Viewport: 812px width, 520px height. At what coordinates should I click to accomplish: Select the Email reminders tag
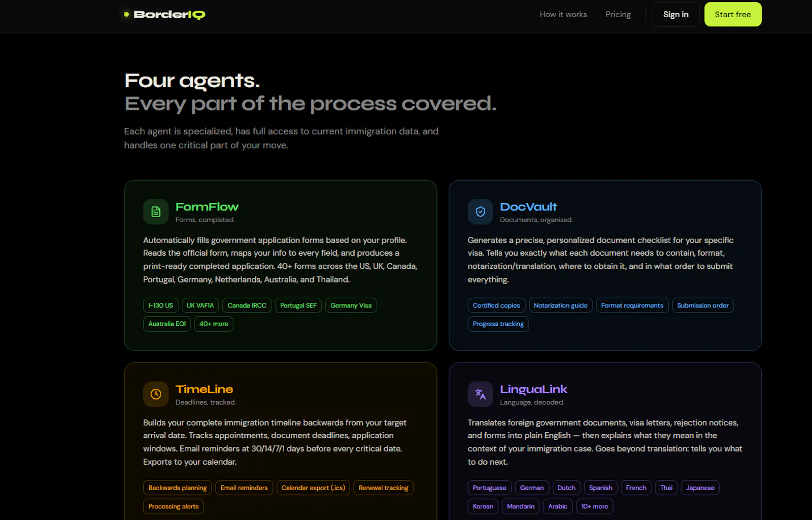244,488
